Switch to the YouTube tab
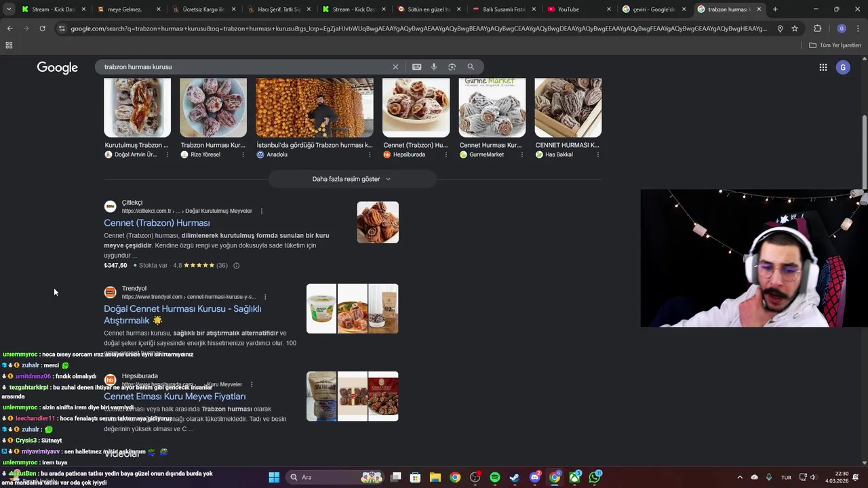Image resolution: width=868 pixels, height=488 pixels. [578, 9]
